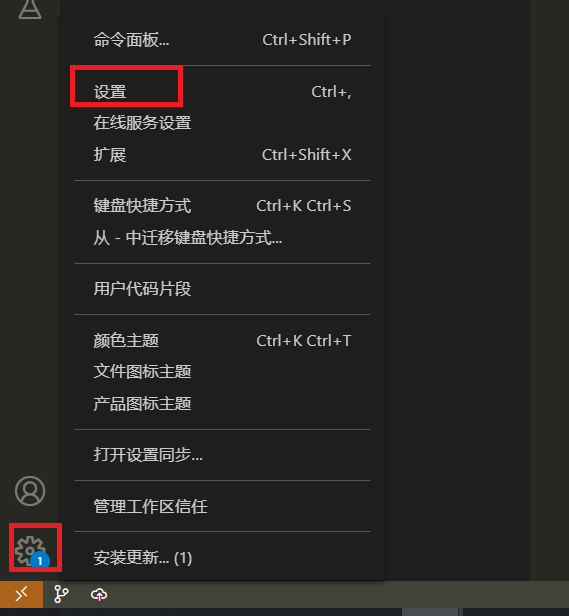Viewport: 569px width, 616px height.
Task: Select 设置 menu entry
Action: 222,92
